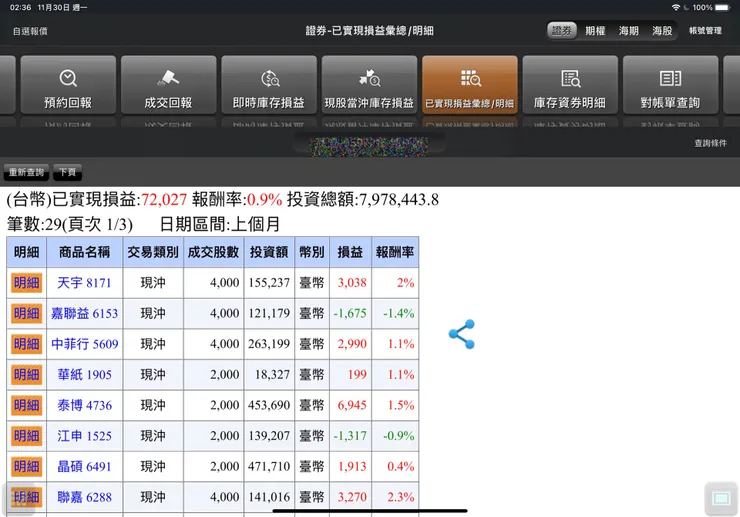The width and height of the screenshot is (740, 517).
Task: Open 明細 for 晶碩 6491 row
Action: [x=26, y=466]
